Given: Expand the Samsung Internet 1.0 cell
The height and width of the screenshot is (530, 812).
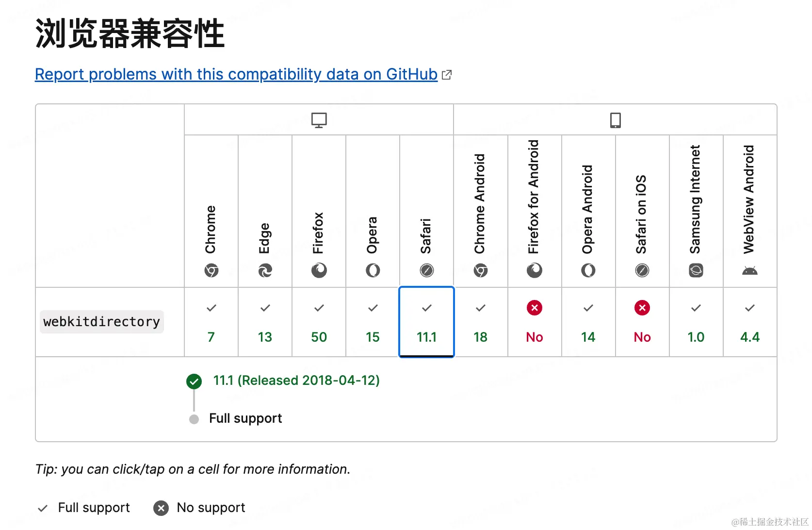Looking at the screenshot, I should click(x=696, y=322).
